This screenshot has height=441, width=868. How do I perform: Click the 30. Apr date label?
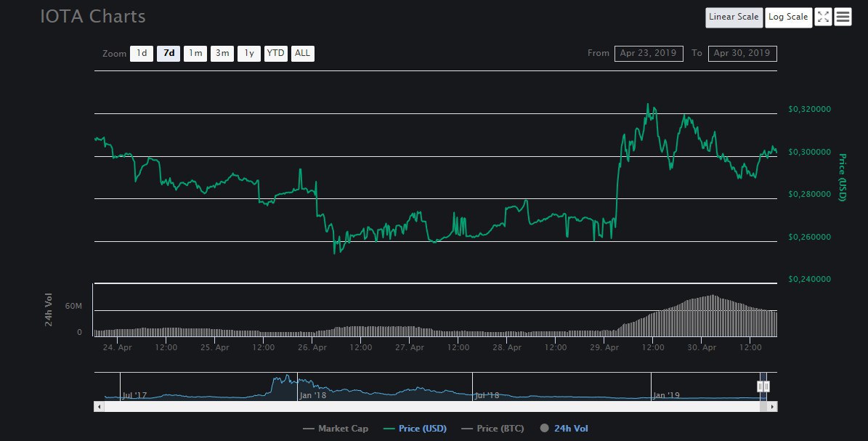pos(702,347)
